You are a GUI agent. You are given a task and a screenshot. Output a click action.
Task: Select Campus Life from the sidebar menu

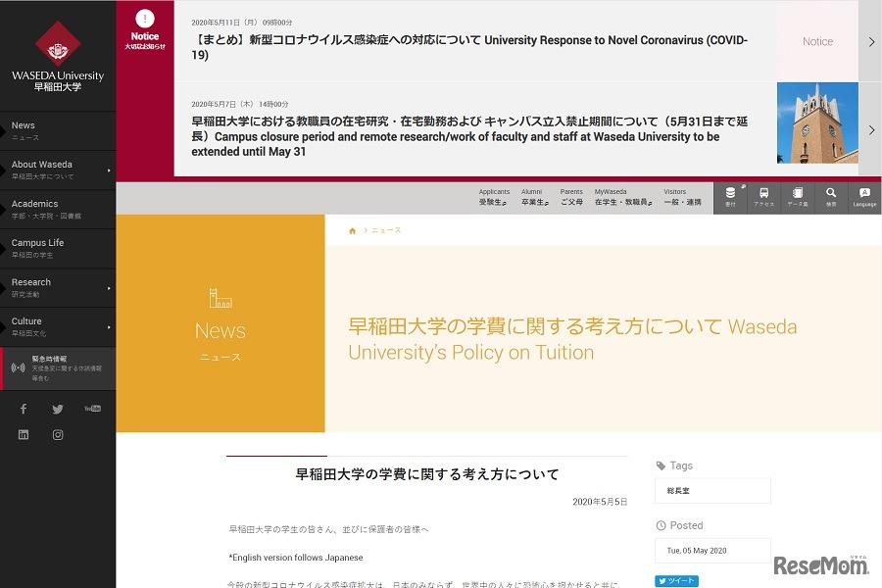[38, 247]
